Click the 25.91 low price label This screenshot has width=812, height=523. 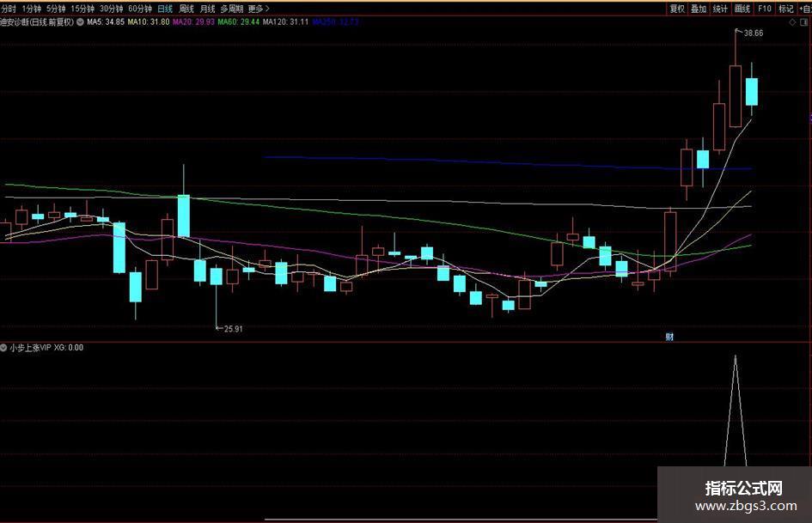click(233, 328)
